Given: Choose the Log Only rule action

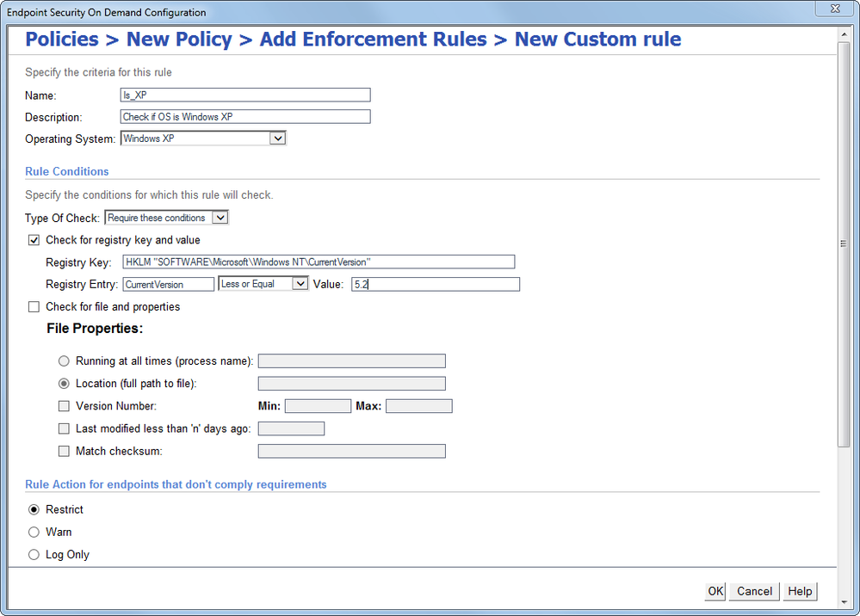Looking at the screenshot, I should 34,555.
